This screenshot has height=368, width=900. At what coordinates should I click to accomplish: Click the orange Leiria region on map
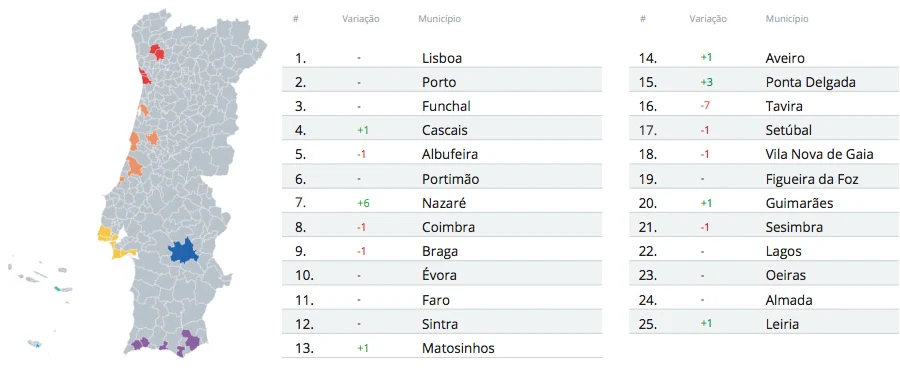[134, 166]
